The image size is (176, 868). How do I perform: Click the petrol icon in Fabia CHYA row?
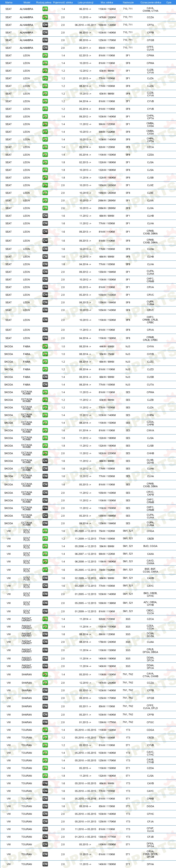click(x=45, y=346)
